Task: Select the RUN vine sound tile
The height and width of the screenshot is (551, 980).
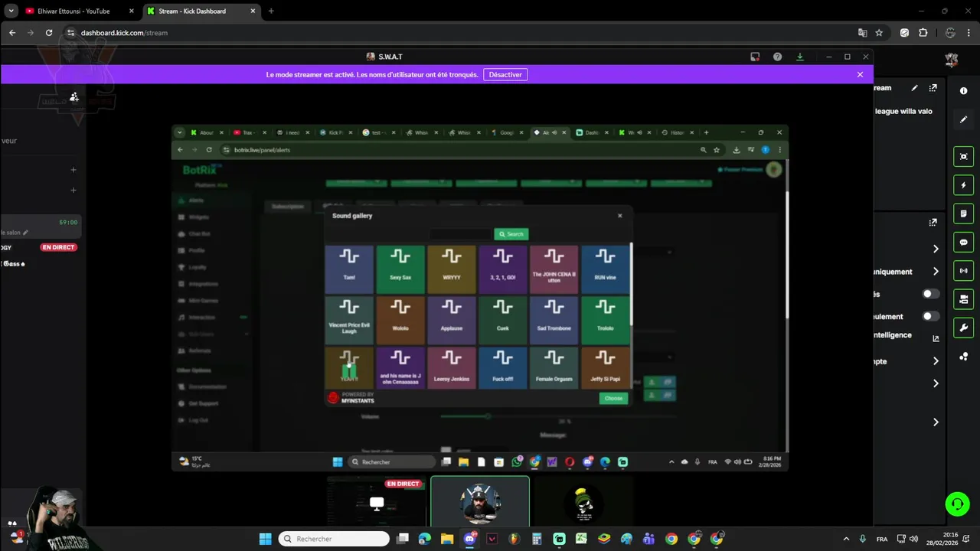Action: click(606, 269)
